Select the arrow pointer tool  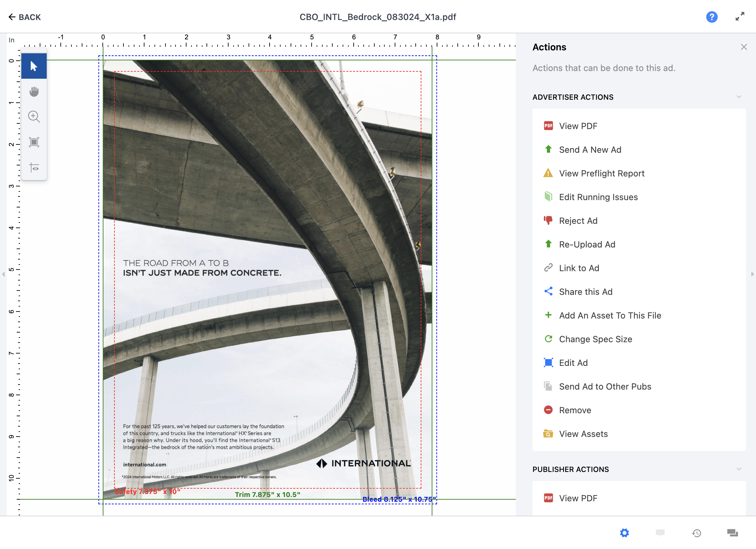coord(34,66)
